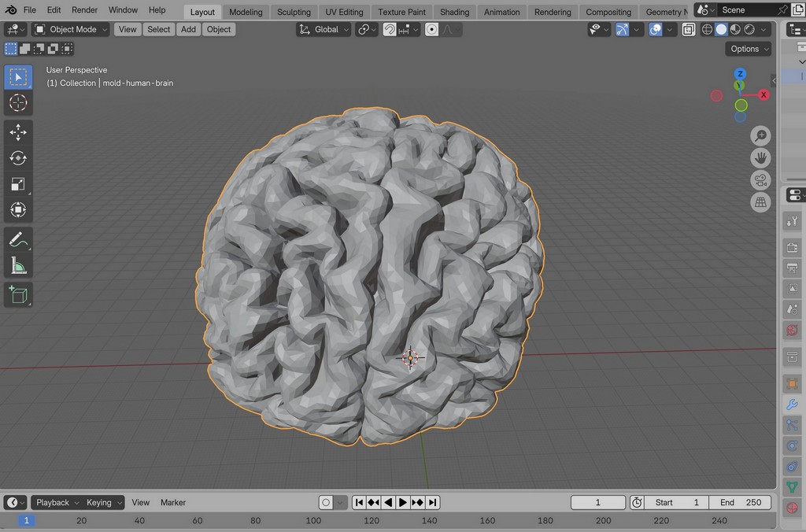Open the Physics properties tab
The height and width of the screenshot is (532, 806).
pyautogui.click(x=792, y=445)
